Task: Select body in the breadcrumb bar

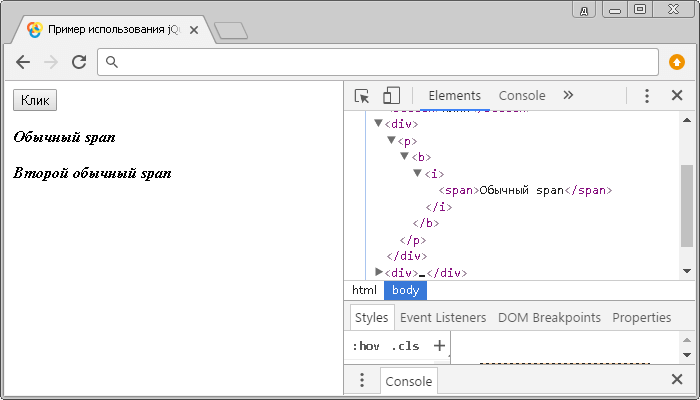Action: coord(405,290)
